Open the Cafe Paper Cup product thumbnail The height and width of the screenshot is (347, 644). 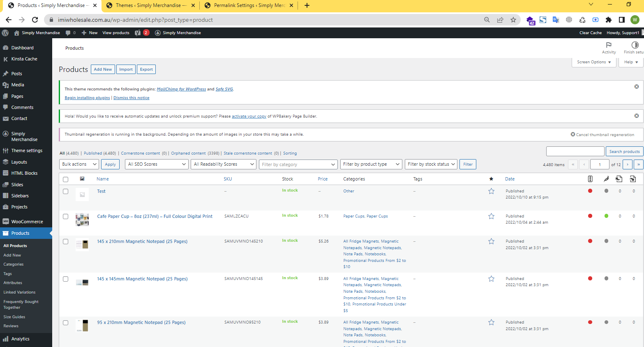(x=82, y=220)
